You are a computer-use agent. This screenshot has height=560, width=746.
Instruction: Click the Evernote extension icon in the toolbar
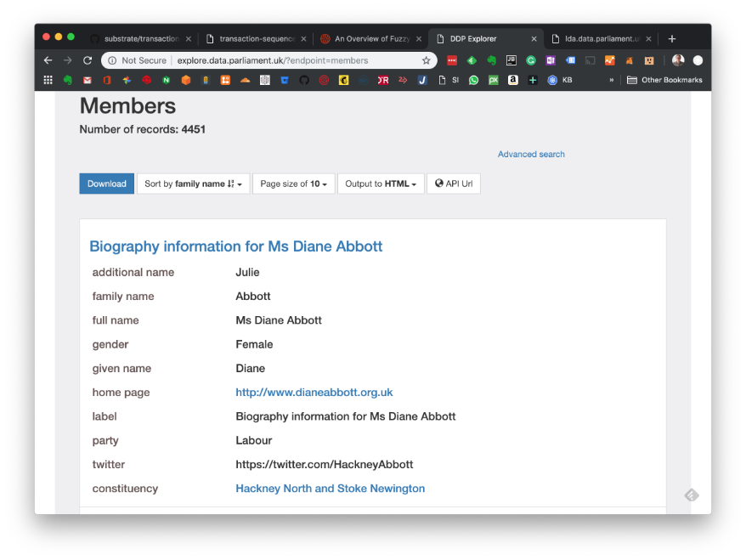(x=491, y=60)
